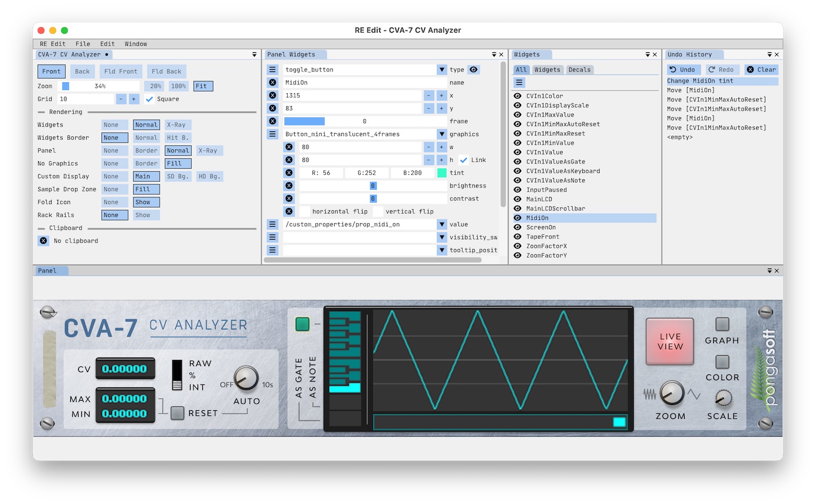Viewport: 816px width, 504px height.
Task: Open the Panel Widgets window menu arrow
Action: click(x=494, y=55)
